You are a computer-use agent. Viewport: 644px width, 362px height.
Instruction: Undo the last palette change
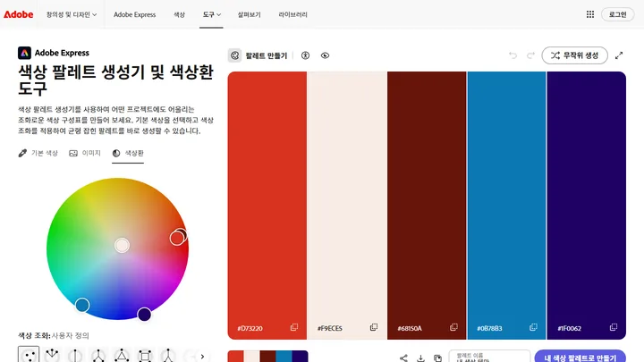point(513,55)
